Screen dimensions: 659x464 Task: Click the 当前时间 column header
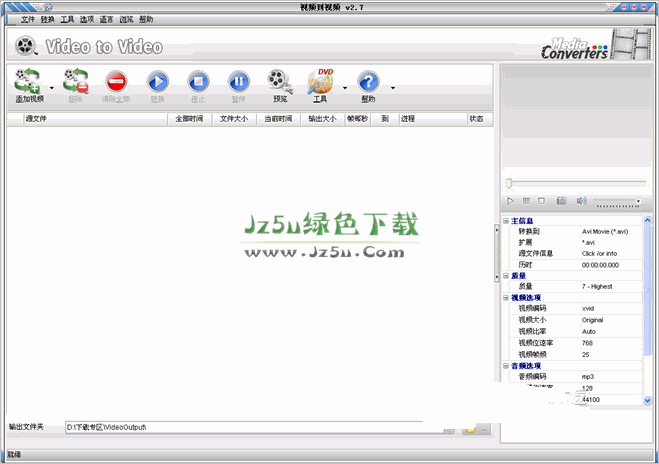coord(278,119)
